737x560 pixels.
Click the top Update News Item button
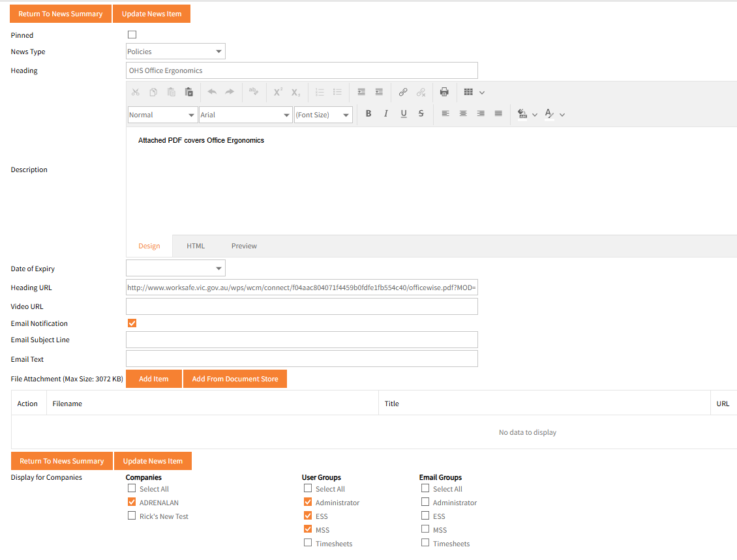[x=151, y=14]
